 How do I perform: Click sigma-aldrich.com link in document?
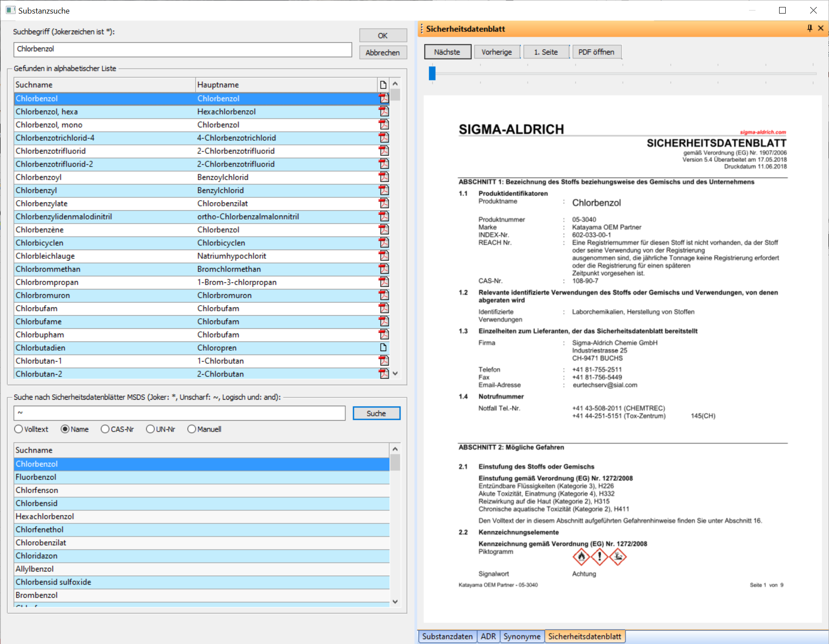click(763, 132)
